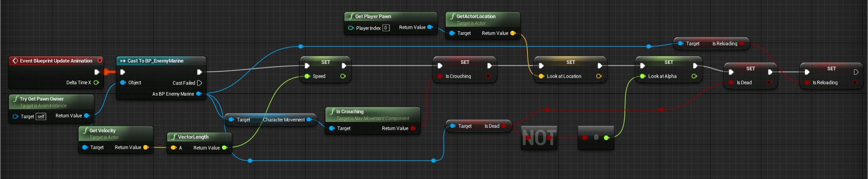The image size is (868, 179).
Task: Click the green output pin on the conversion node
Action: click(607, 137)
